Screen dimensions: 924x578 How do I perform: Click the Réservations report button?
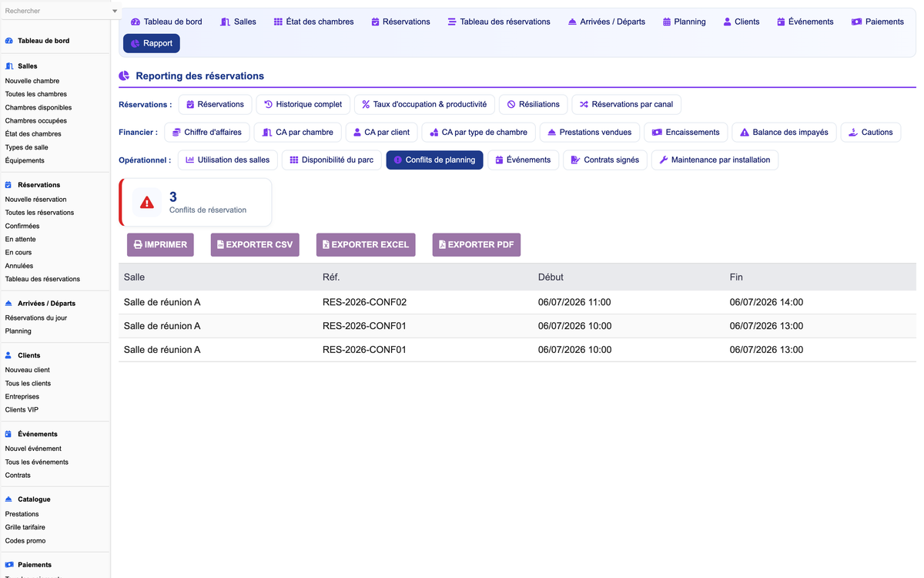pyautogui.click(x=216, y=104)
